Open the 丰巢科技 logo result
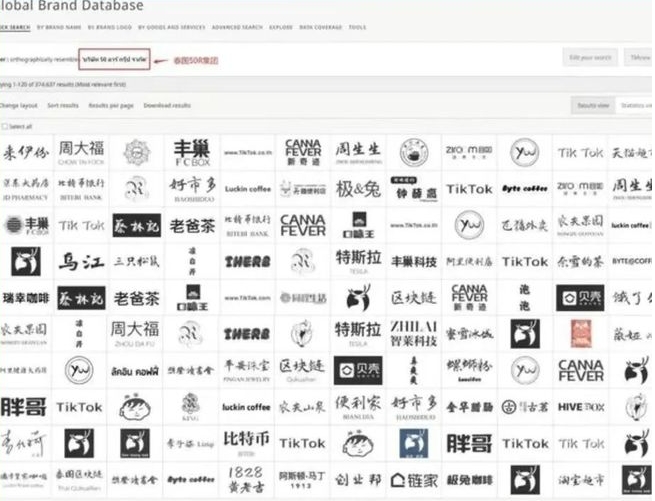The height and width of the screenshot is (501, 655). tap(414, 262)
